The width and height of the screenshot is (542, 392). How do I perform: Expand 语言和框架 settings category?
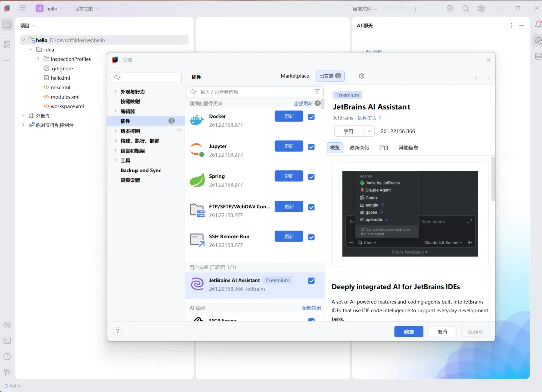115,150
